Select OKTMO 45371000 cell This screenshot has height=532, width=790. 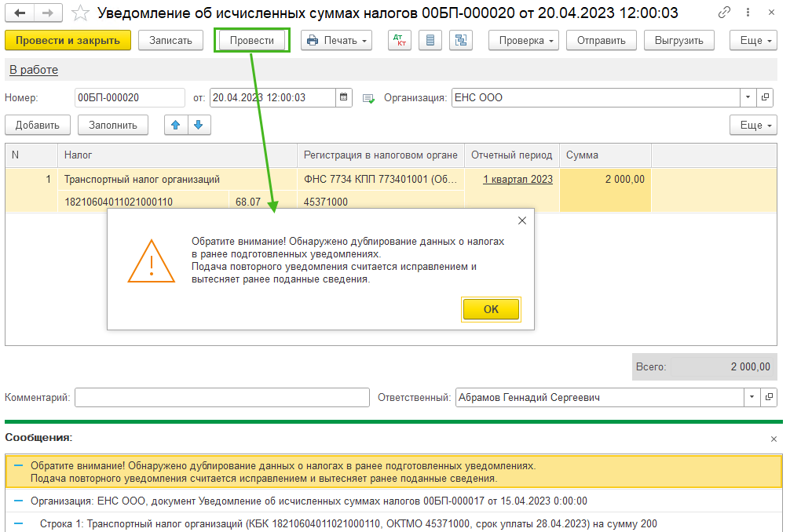pos(381,202)
